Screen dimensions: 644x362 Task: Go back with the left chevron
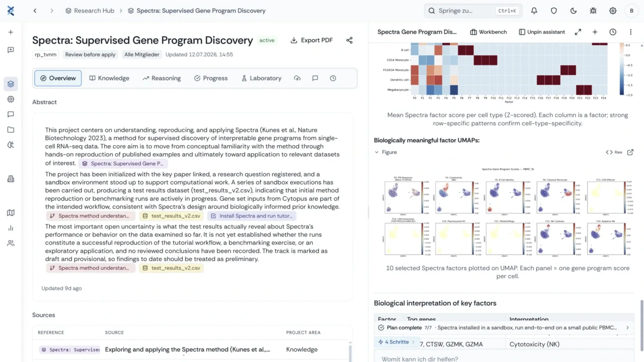(x=35, y=11)
